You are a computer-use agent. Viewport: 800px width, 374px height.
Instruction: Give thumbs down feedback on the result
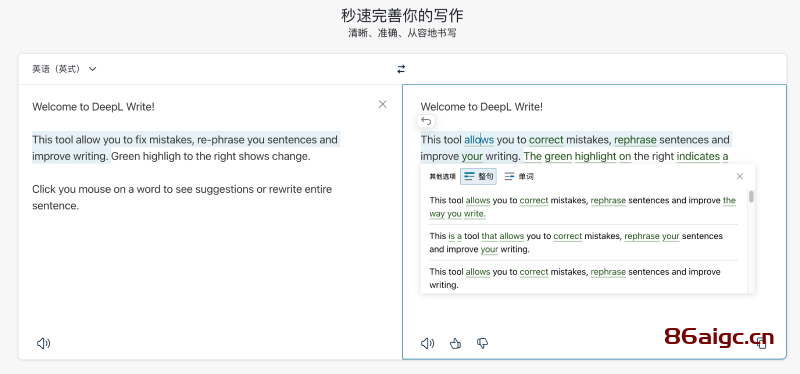(482, 343)
